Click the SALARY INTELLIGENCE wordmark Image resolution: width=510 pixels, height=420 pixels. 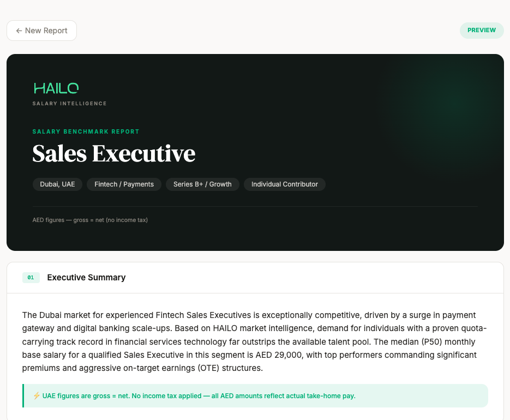tap(69, 104)
